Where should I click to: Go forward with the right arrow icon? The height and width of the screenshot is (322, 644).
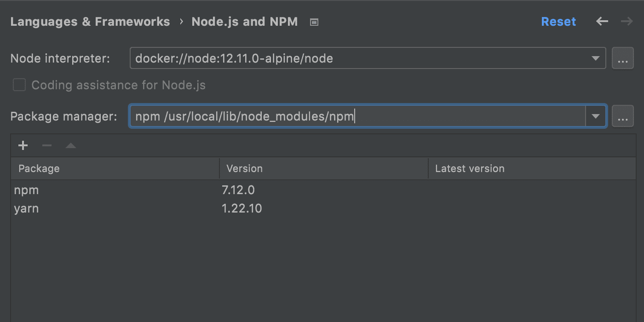(x=627, y=21)
